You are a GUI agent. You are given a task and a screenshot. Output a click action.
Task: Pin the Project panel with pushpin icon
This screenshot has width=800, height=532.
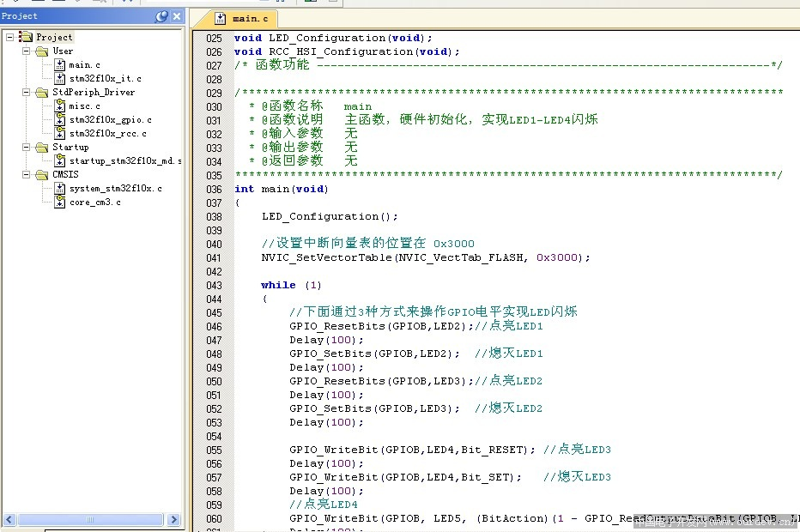pyautogui.click(x=161, y=16)
